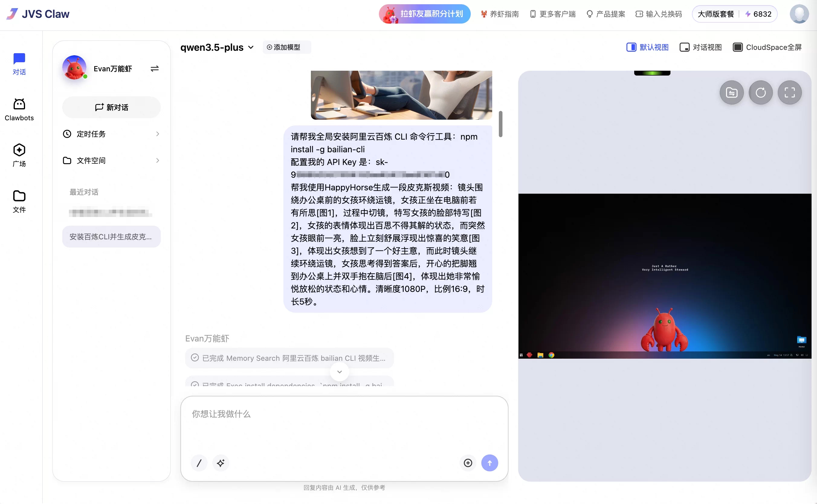Open the Clawbots sidebar section
Screen dimensions: 817x504
click(19, 110)
